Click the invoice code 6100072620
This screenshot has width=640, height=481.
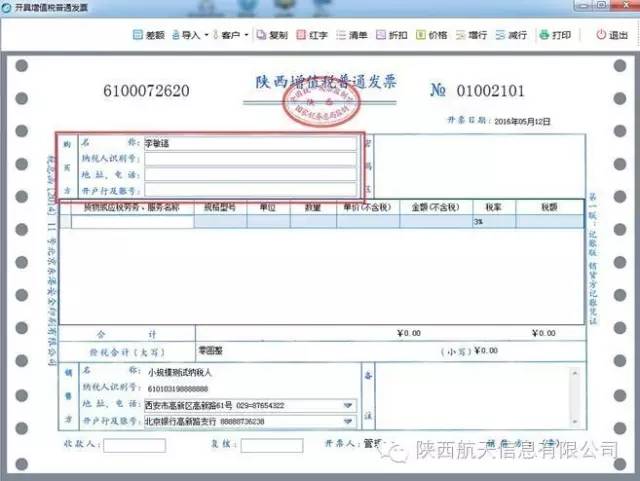146,91
